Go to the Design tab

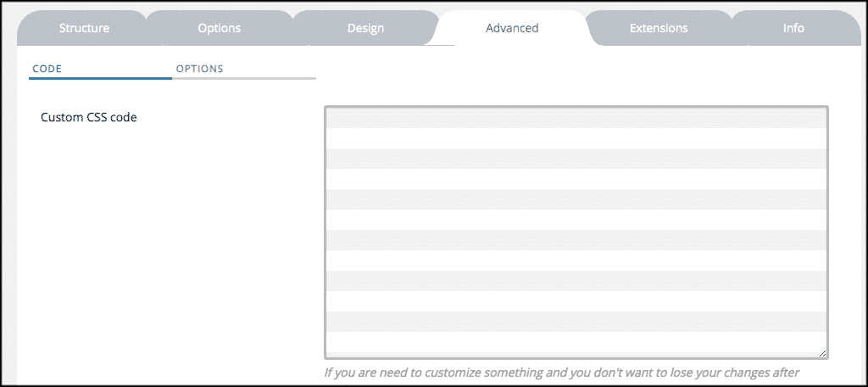click(365, 28)
